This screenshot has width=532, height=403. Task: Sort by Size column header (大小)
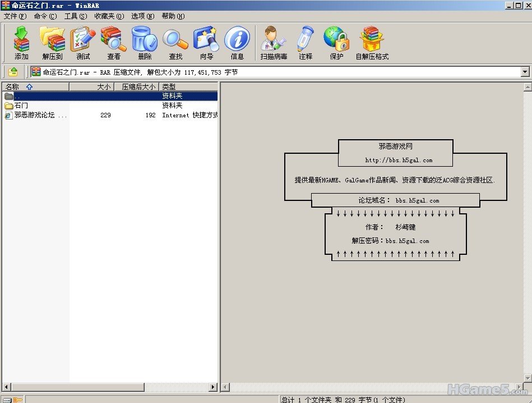click(x=91, y=86)
